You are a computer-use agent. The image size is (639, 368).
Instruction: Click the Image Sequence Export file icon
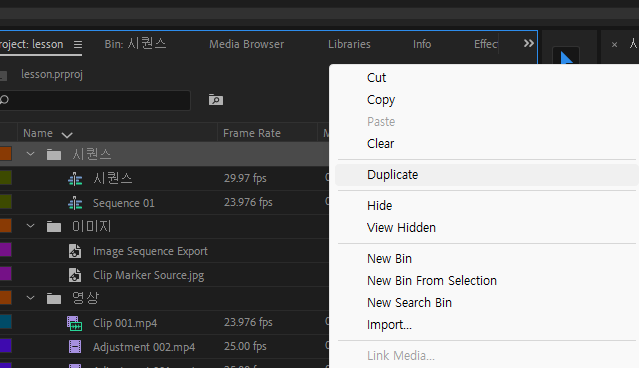pyautogui.click(x=75, y=251)
